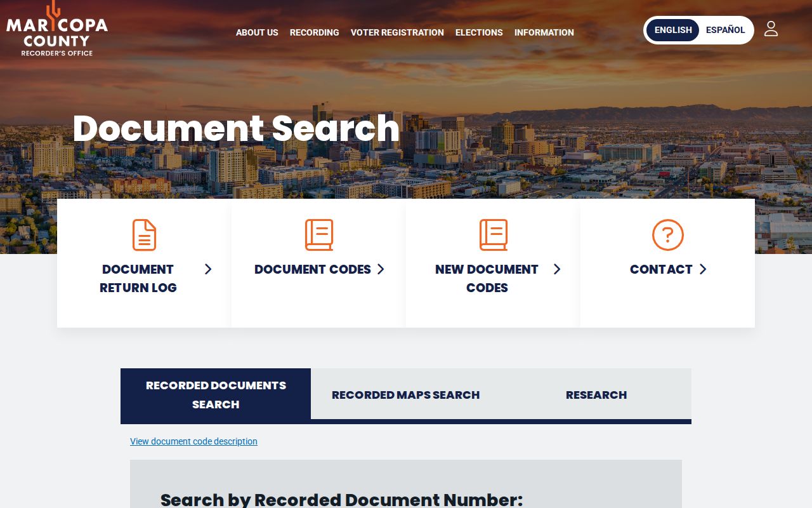This screenshot has height=508, width=812.
Task: Open the Document Return Log link
Action: 138,278
